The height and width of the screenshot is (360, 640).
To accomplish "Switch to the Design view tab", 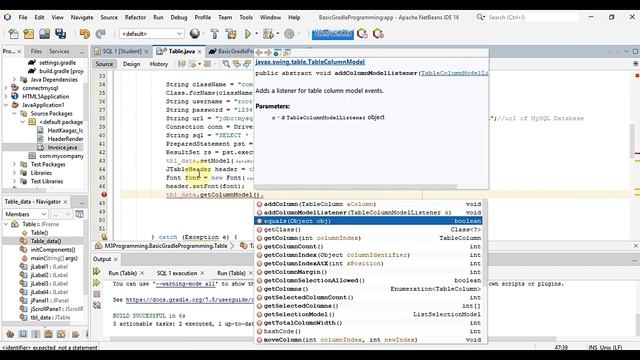I will pyautogui.click(x=131, y=64).
